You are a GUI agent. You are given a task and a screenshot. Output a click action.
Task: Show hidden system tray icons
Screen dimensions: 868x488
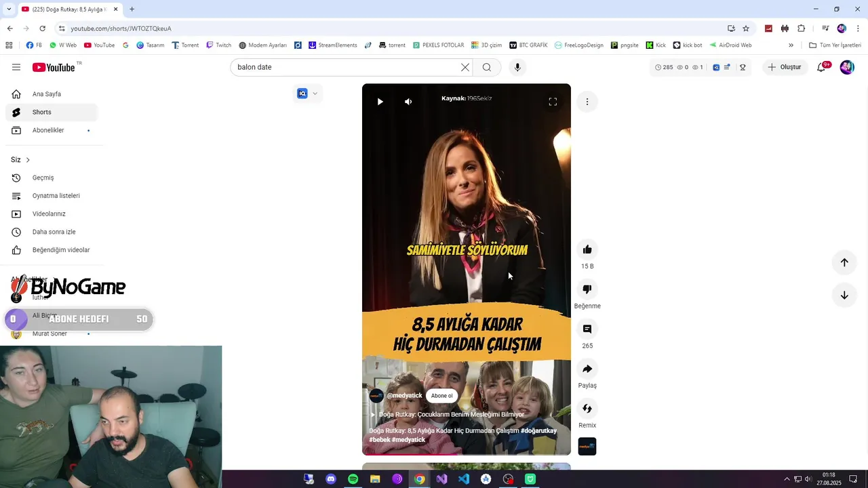pos(787,479)
